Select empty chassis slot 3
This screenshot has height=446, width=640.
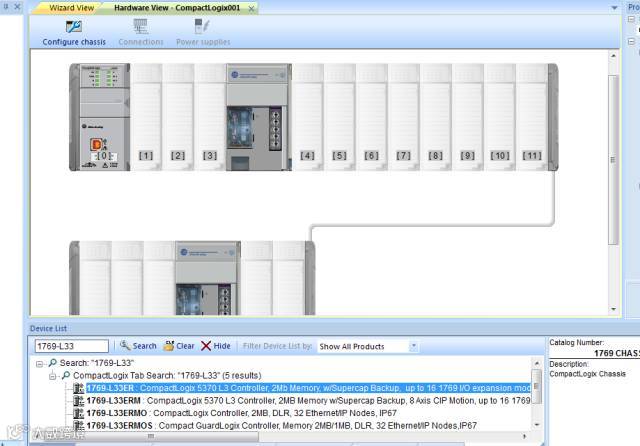click(210, 117)
